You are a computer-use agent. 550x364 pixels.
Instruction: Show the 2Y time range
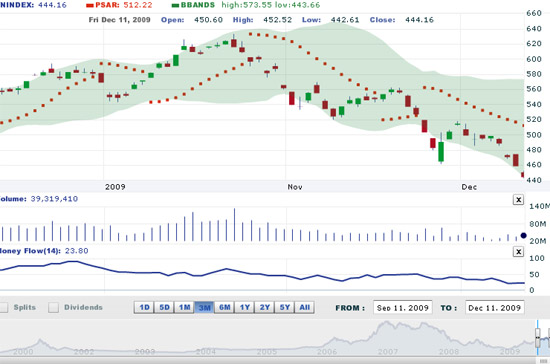tap(264, 308)
